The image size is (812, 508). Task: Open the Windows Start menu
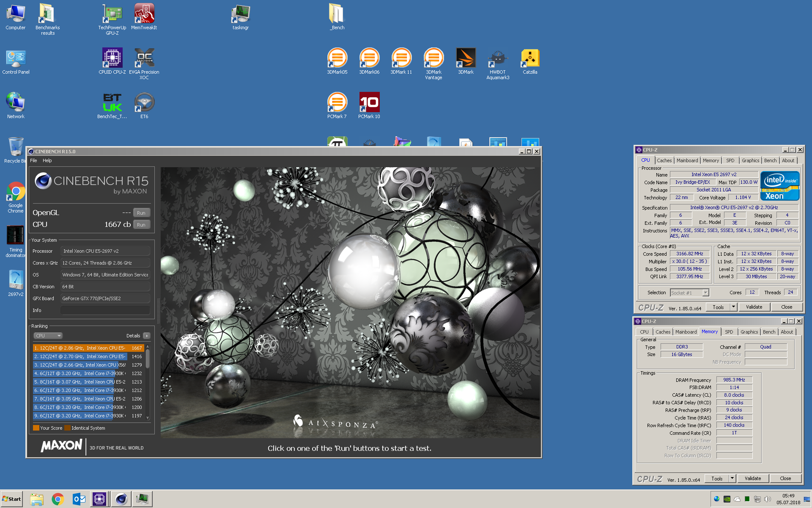pyautogui.click(x=12, y=499)
